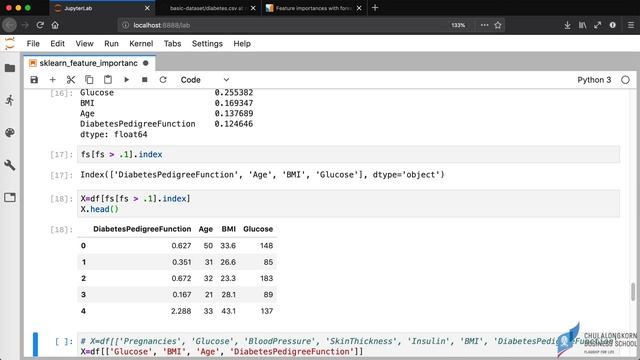Viewport: 640px width, 360px height.
Task: Close the JupyterLab browser tab
Action: (147, 8)
